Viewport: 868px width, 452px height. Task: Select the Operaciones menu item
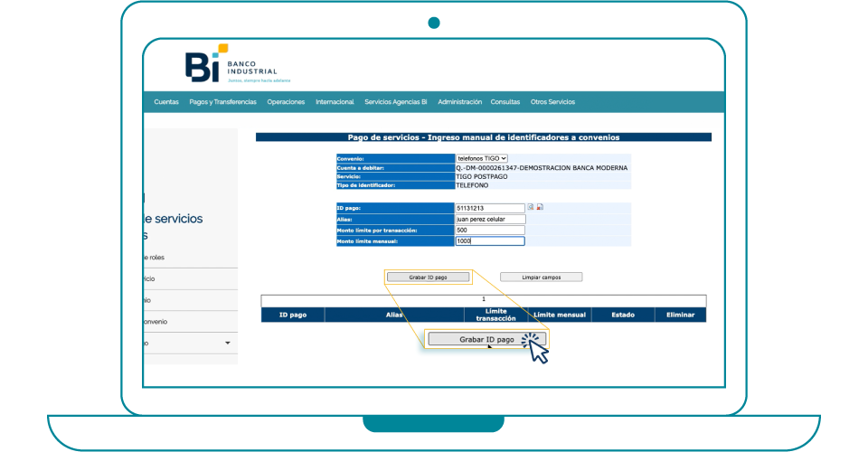pos(286,102)
